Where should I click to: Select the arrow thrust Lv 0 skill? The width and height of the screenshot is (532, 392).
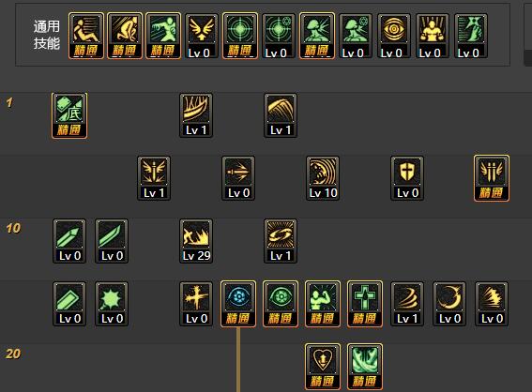pyautogui.click(x=238, y=178)
